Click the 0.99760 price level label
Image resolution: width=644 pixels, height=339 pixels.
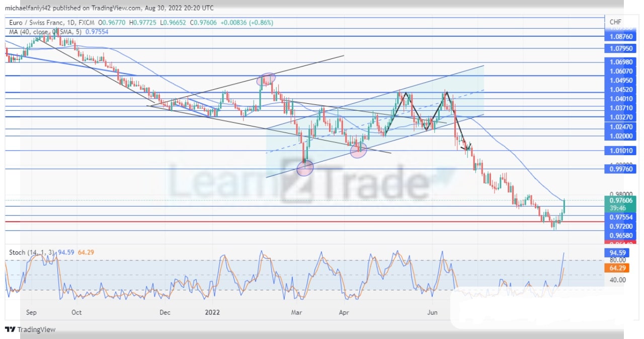pos(620,169)
